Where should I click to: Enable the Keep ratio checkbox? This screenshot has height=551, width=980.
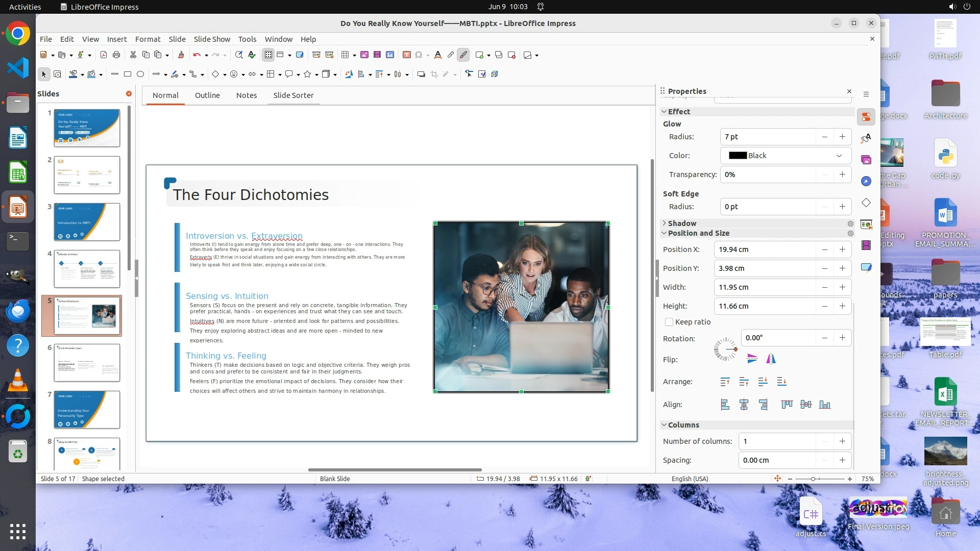pos(669,322)
